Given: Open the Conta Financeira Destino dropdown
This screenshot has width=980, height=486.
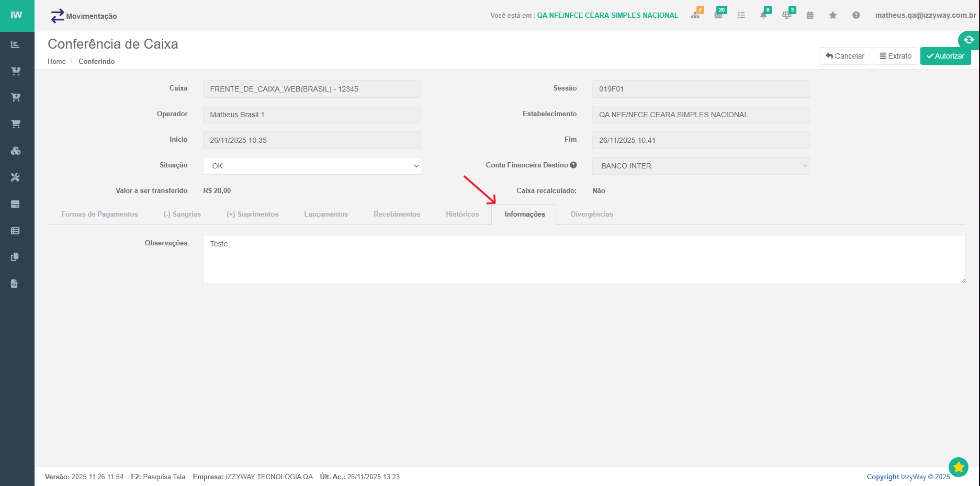Looking at the screenshot, I should pos(701,166).
